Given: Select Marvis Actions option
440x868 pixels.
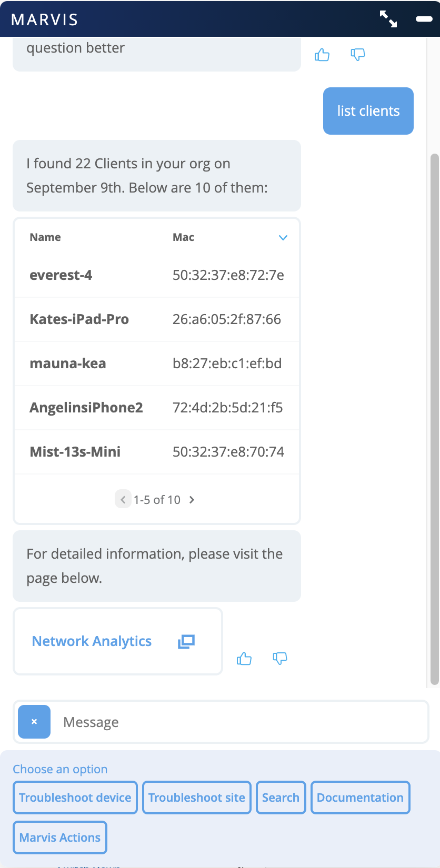Looking at the screenshot, I should point(60,837).
